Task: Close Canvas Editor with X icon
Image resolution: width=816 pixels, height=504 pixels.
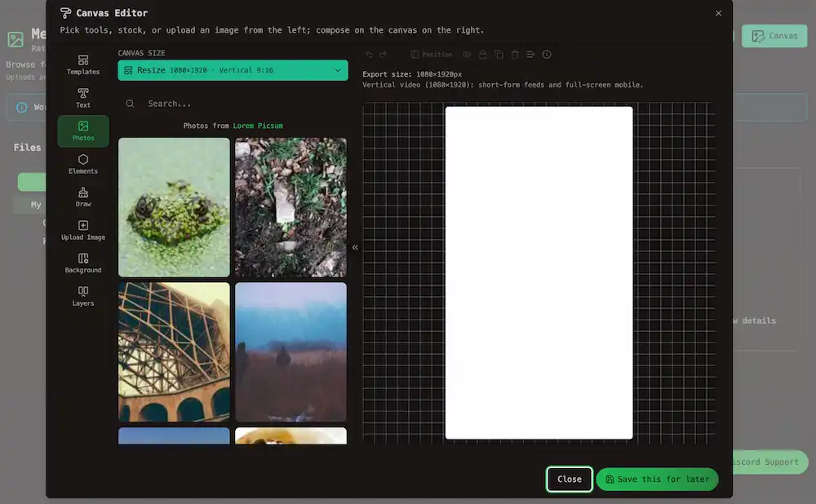Action: click(x=718, y=13)
